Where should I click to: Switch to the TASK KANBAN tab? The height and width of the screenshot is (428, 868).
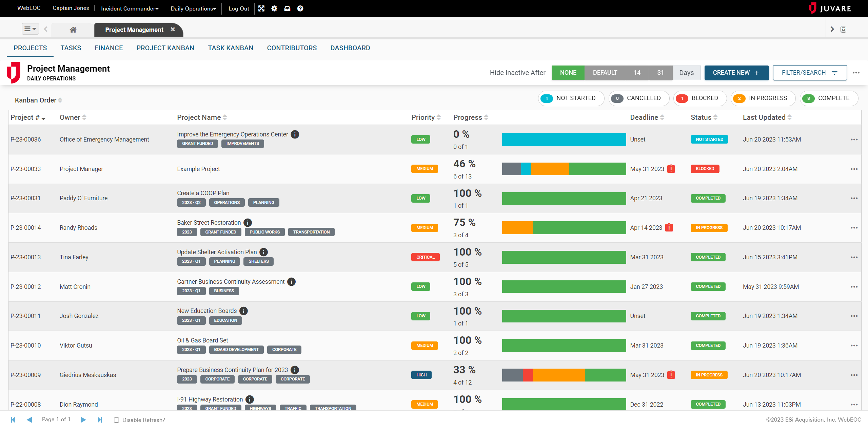click(x=231, y=48)
